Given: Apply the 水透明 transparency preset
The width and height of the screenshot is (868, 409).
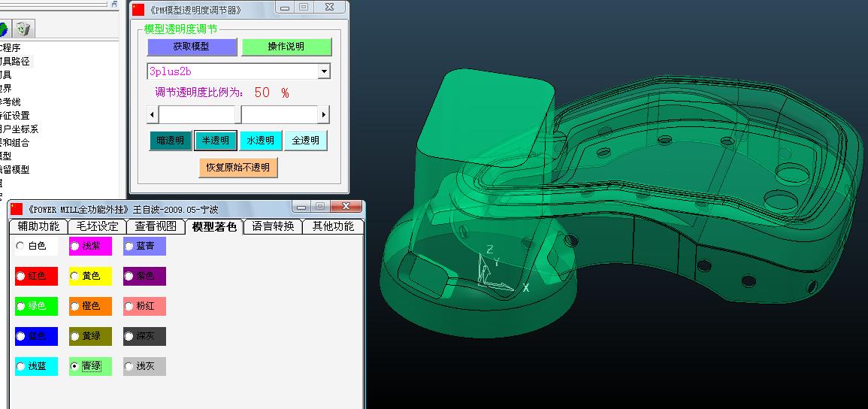Looking at the screenshot, I should click(260, 141).
